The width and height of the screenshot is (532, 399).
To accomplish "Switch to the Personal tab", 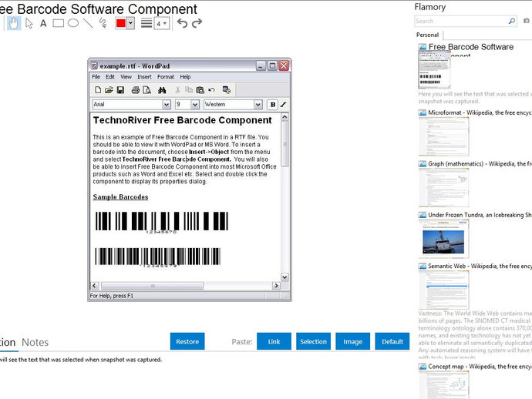I will (x=427, y=35).
